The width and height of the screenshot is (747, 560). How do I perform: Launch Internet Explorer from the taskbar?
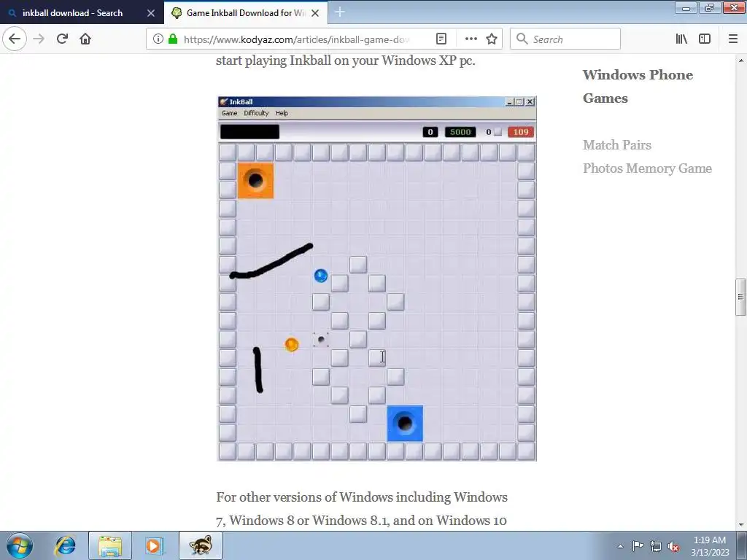[65, 545]
